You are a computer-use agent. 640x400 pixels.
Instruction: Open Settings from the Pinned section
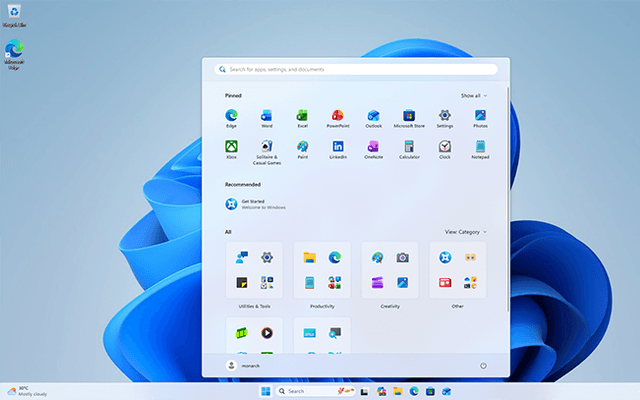pyautogui.click(x=444, y=118)
